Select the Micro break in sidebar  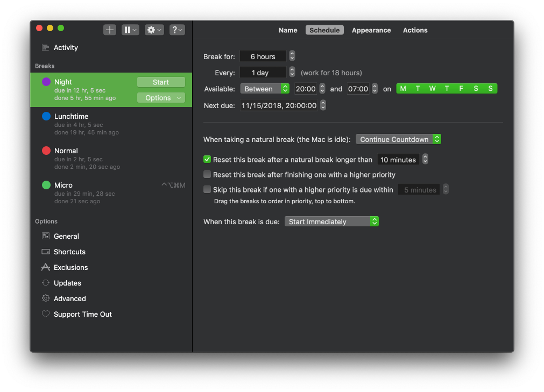[x=111, y=193]
